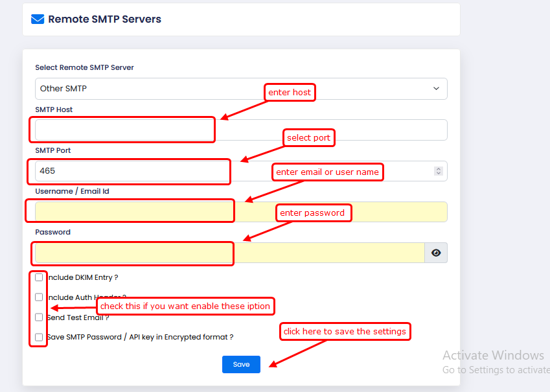
Task: Click the "select port" annotation label
Action: [x=308, y=138]
